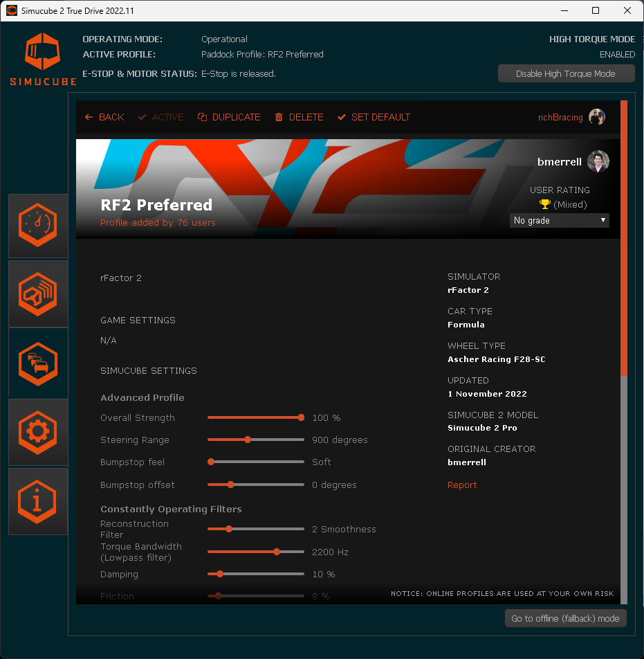The width and height of the screenshot is (644, 659).
Task: Click the richBracing avatar picture
Action: pyautogui.click(x=596, y=117)
